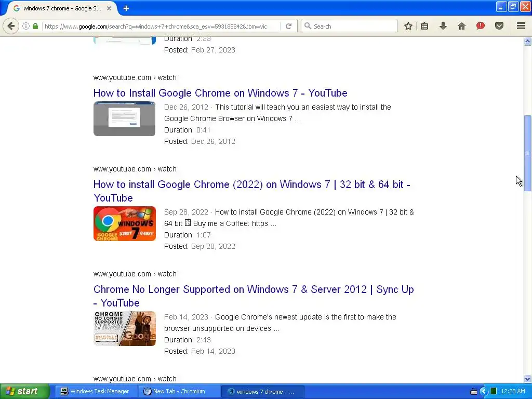This screenshot has width=532, height=399.
Task: Click thumbnail of 'Chrome No Longer Supported' video
Action: pos(125,328)
